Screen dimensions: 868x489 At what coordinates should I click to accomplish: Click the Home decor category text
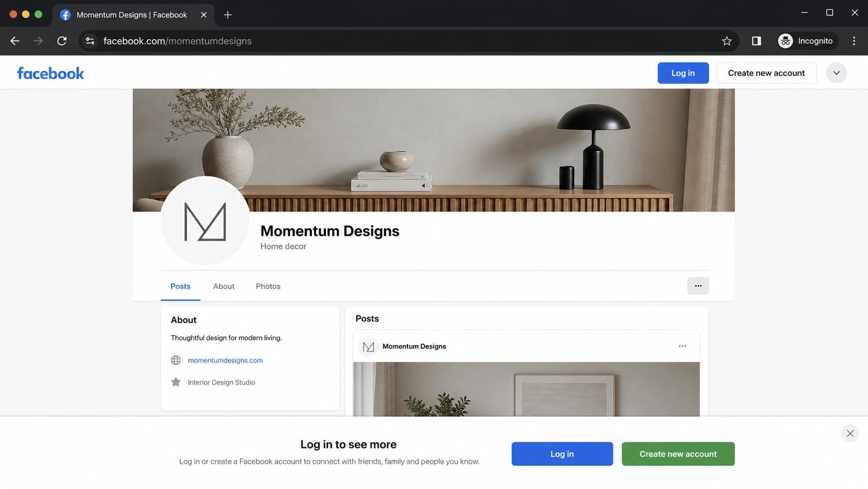point(283,246)
